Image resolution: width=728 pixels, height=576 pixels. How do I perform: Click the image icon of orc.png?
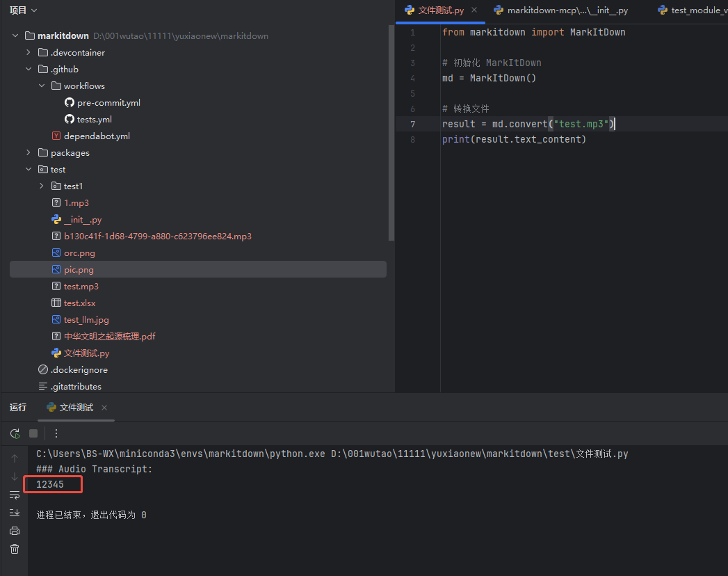coord(56,253)
